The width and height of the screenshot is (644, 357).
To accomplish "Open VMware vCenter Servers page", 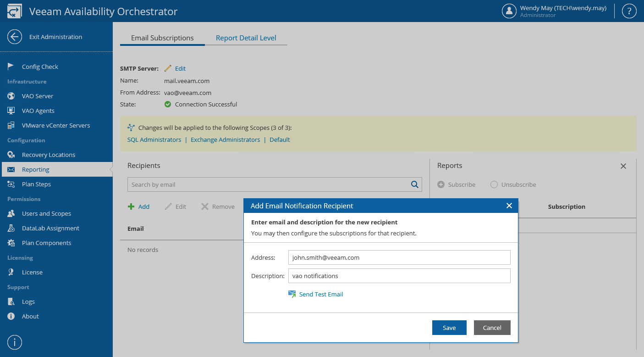I will pyautogui.click(x=55, y=125).
